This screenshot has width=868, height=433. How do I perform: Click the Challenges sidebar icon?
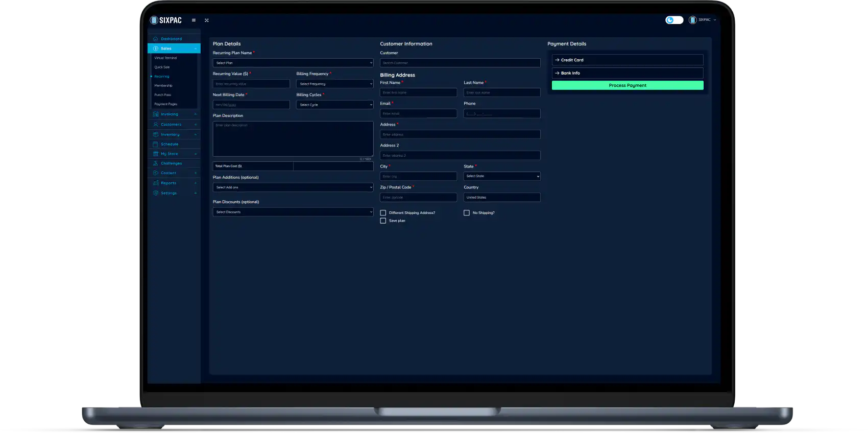156,163
